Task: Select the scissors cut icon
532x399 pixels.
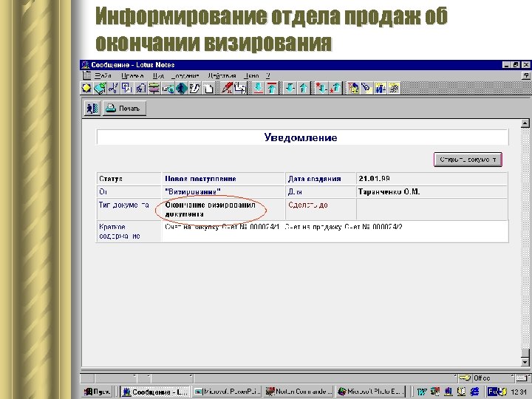Action: (113, 88)
